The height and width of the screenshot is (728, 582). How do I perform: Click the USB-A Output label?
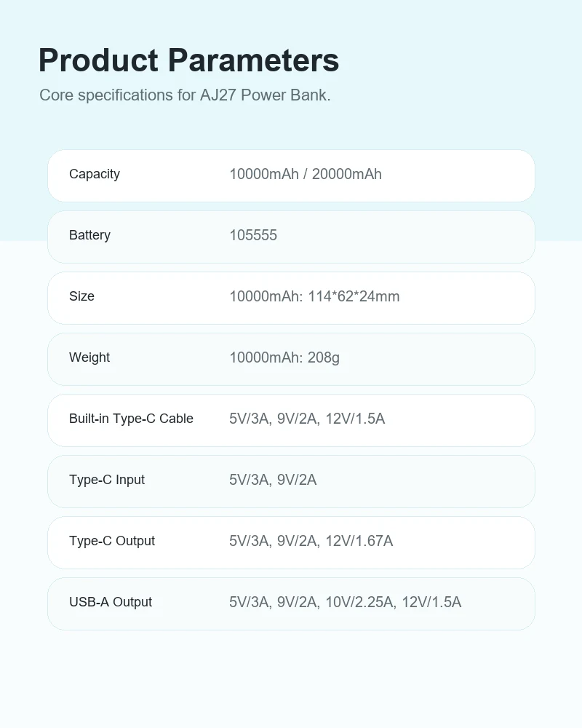(111, 602)
